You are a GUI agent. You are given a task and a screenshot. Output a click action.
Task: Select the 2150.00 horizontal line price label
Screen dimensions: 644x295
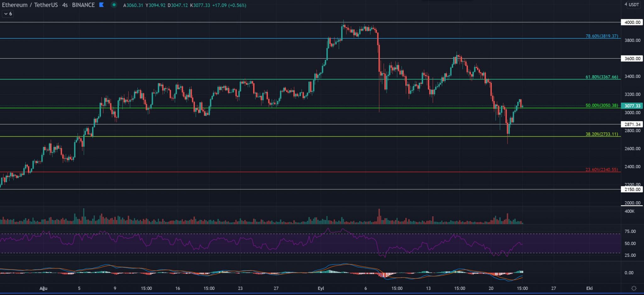coord(632,190)
